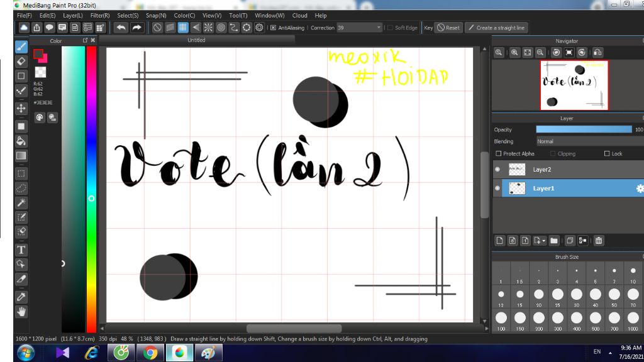Enable Protect Alpha checkbox
Viewport: 644px width, 362px height.
499,153
